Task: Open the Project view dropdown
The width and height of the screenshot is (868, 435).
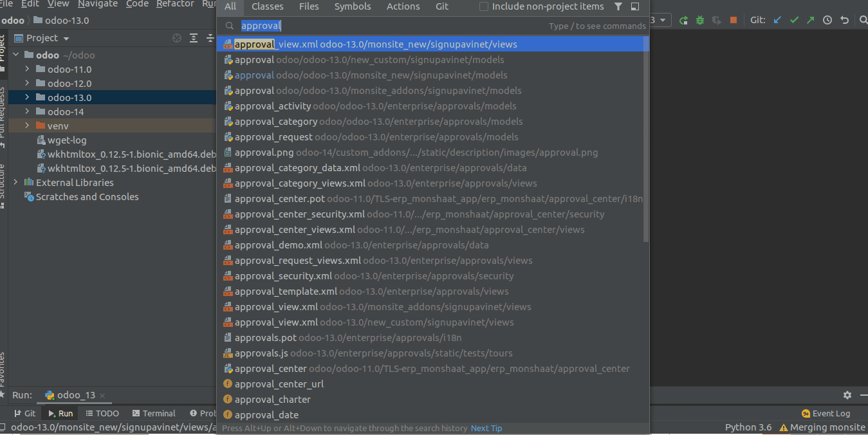Action: click(x=42, y=38)
